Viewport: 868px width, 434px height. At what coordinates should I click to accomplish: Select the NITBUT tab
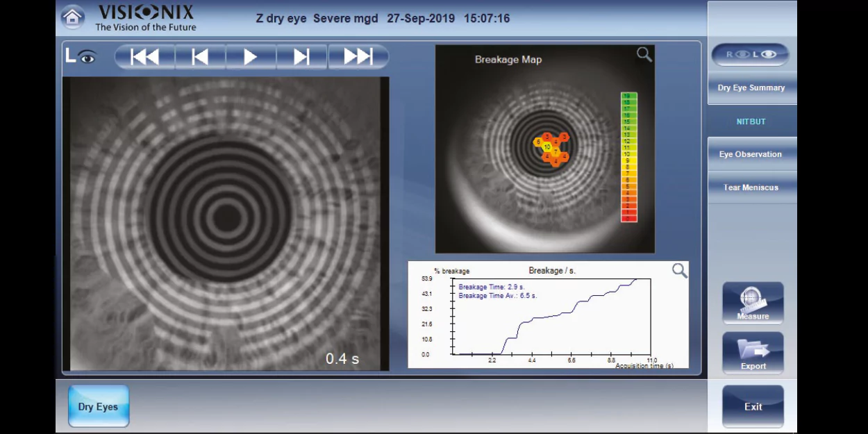(x=751, y=122)
